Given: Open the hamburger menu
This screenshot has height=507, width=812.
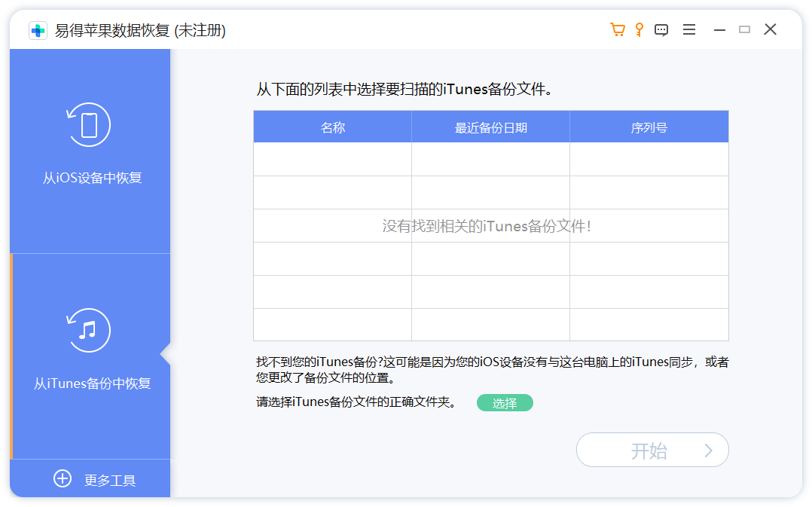Looking at the screenshot, I should click(x=688, y=29).
